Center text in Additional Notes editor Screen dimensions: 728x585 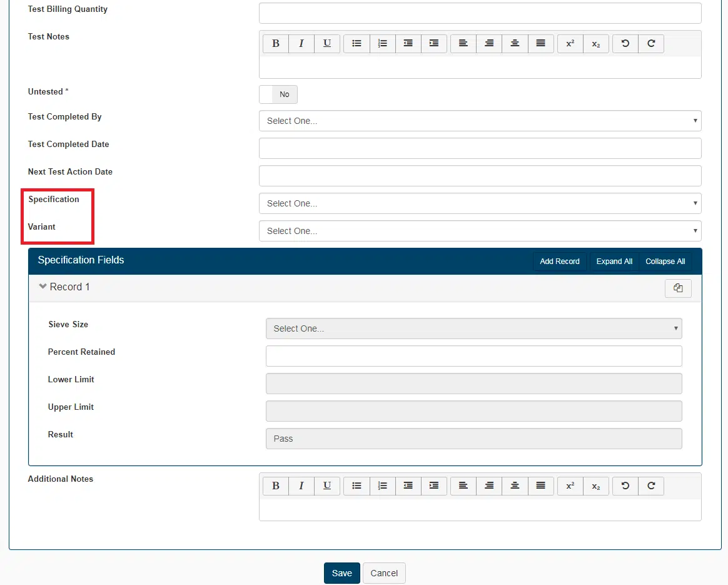(x=515, y=486)
